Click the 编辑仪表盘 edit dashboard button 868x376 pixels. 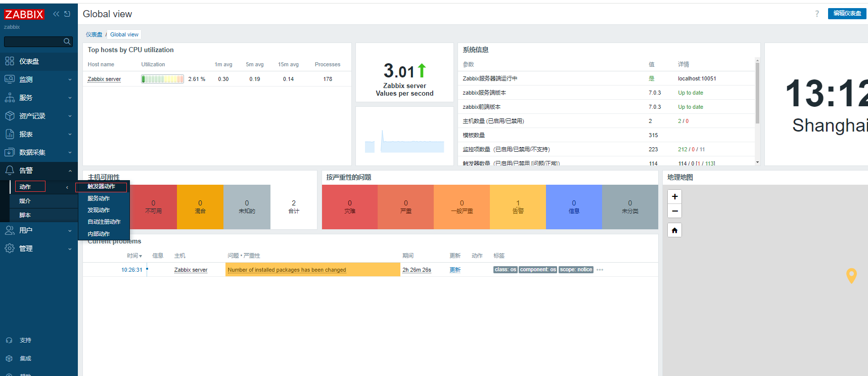(847, 13)
